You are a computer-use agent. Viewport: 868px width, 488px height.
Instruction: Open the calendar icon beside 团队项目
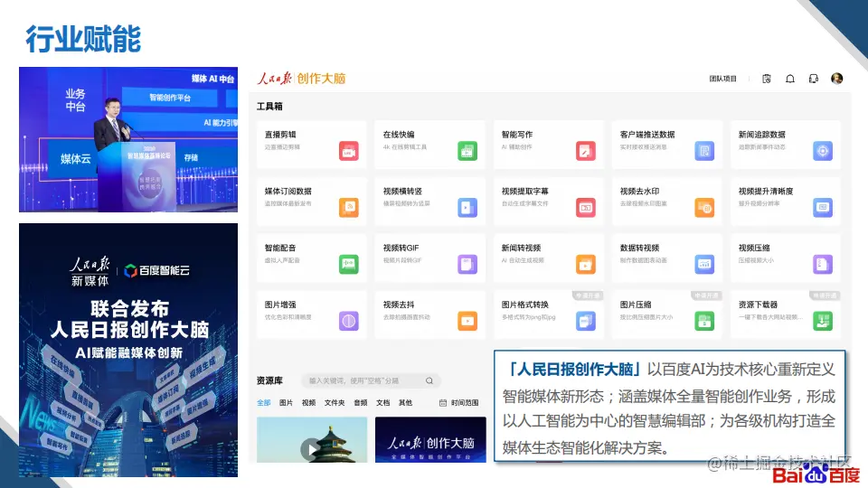[766, 79]
